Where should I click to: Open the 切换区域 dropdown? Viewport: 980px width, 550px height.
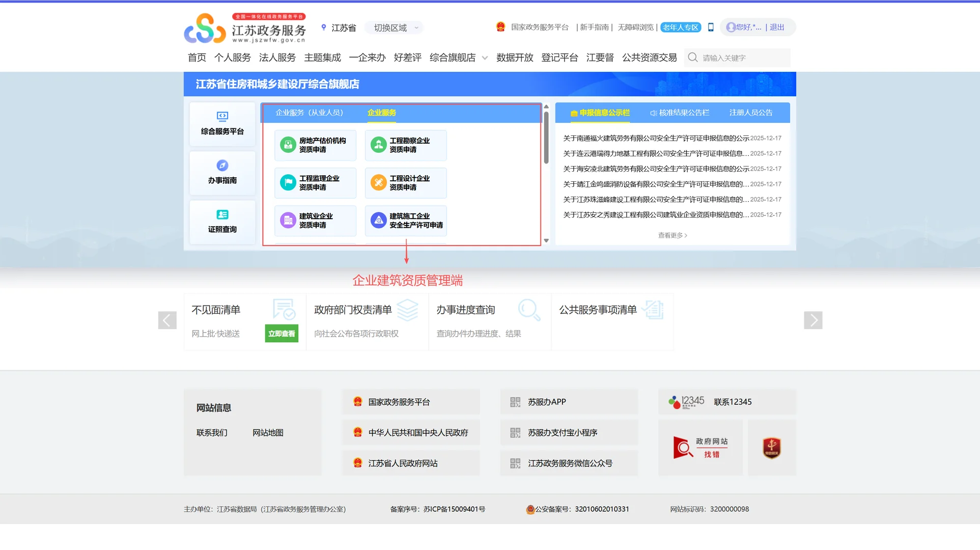coord(394,28)
